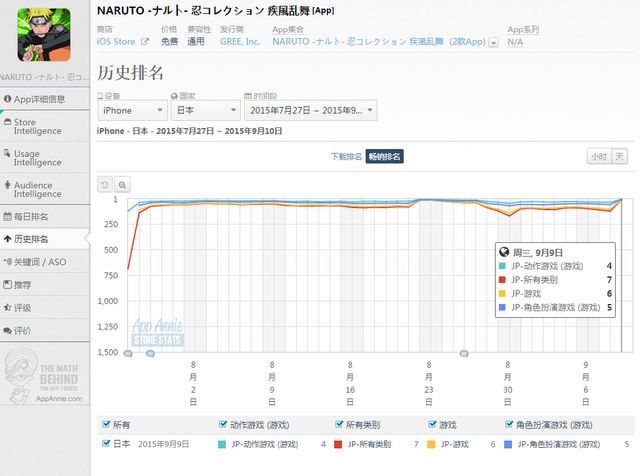This screenshot has height=476, width=640.
Task: Click the reset zoom icon above chart
Action: pyautogui.click(x=105, y=185)
